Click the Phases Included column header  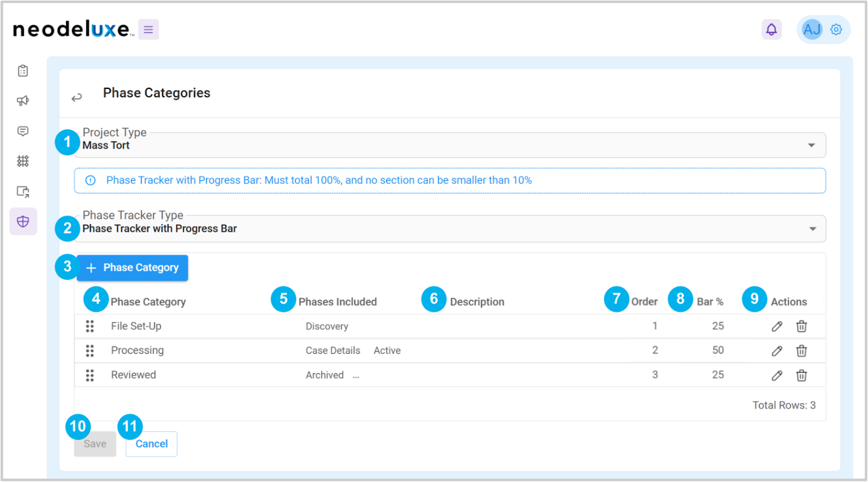(x=337, y=302)
